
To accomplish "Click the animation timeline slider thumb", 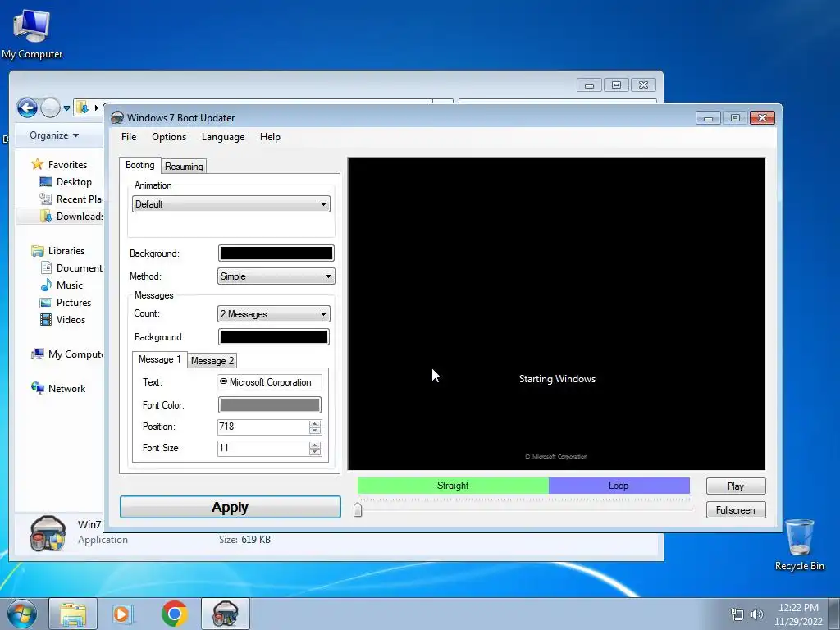I will pyautogui.click(x=358, y=509).
